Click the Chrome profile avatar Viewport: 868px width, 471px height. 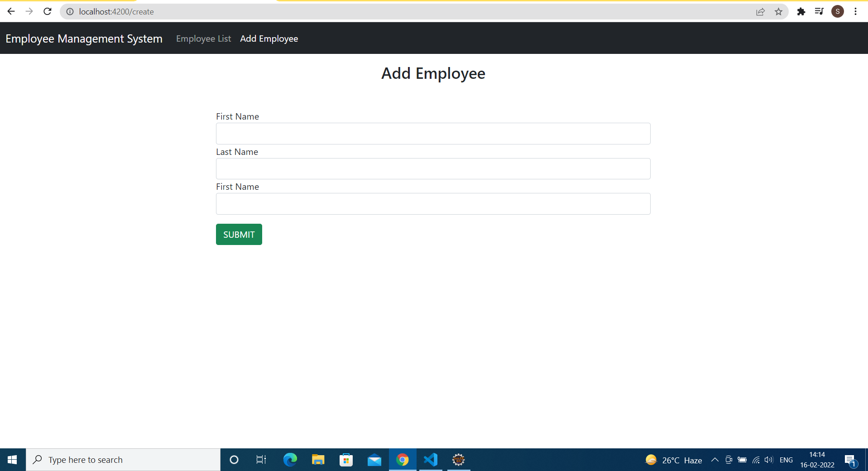click(837, 12)
